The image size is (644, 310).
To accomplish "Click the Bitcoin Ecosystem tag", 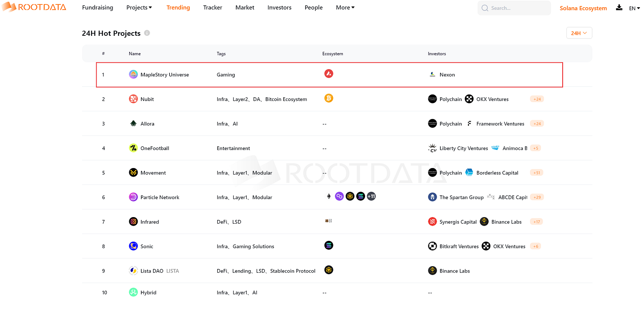I will [x=286, y=99].
